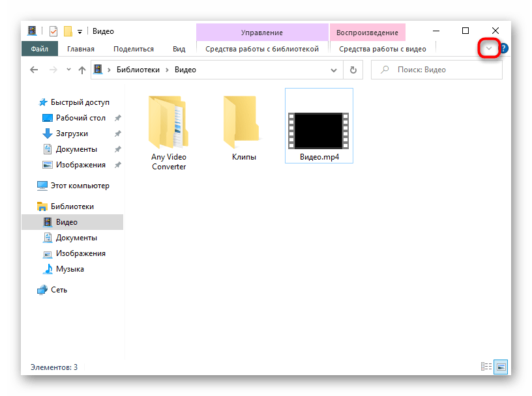
Task: Open Изображения library under Библиотеки
Action: (x=81, y=253)
